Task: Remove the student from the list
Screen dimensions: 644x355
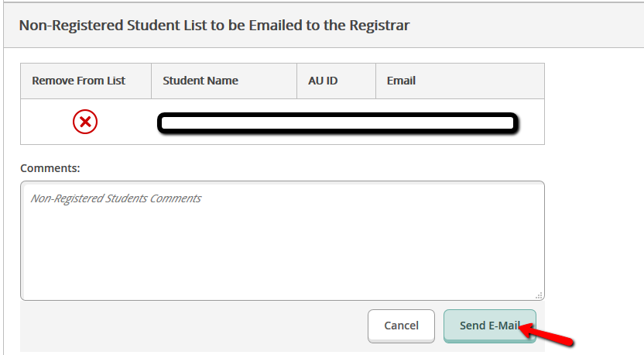Action: coord(85,122)
